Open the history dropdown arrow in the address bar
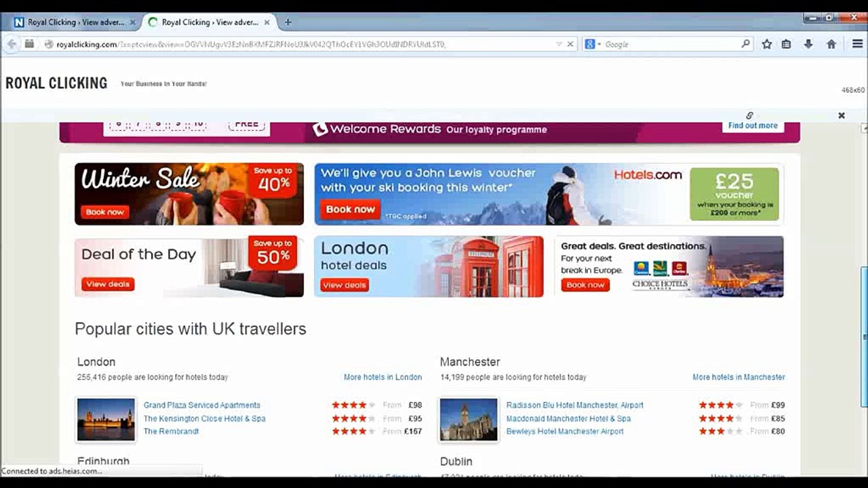The height and width of the screenshot is (488, 868). [x=559, y=44]
